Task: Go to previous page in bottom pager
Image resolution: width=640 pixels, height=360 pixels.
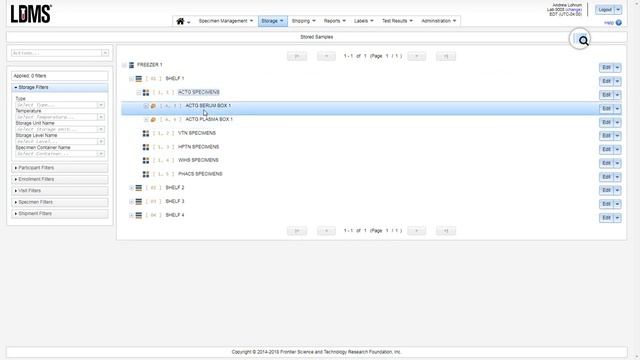Action: coord(326,231)
